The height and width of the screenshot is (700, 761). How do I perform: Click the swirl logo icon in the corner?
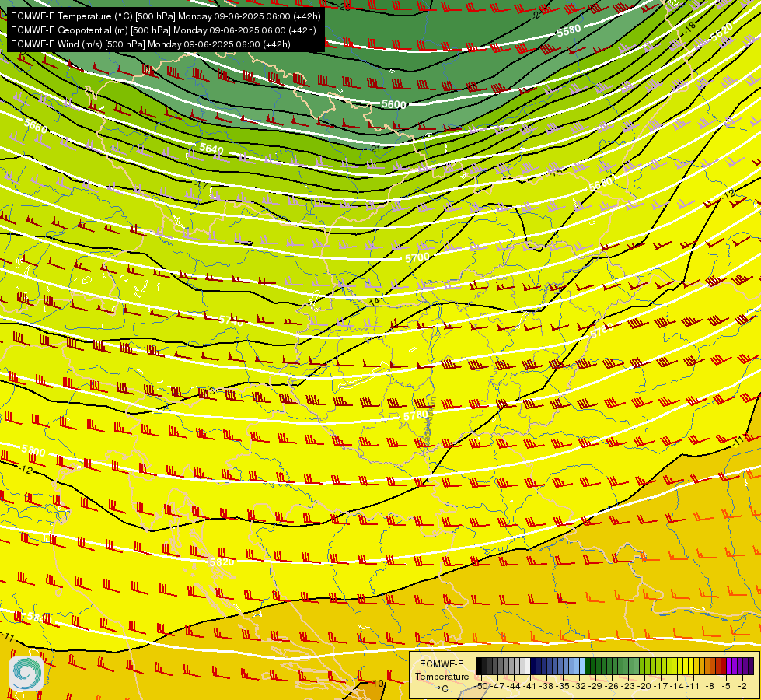(26, 674)
